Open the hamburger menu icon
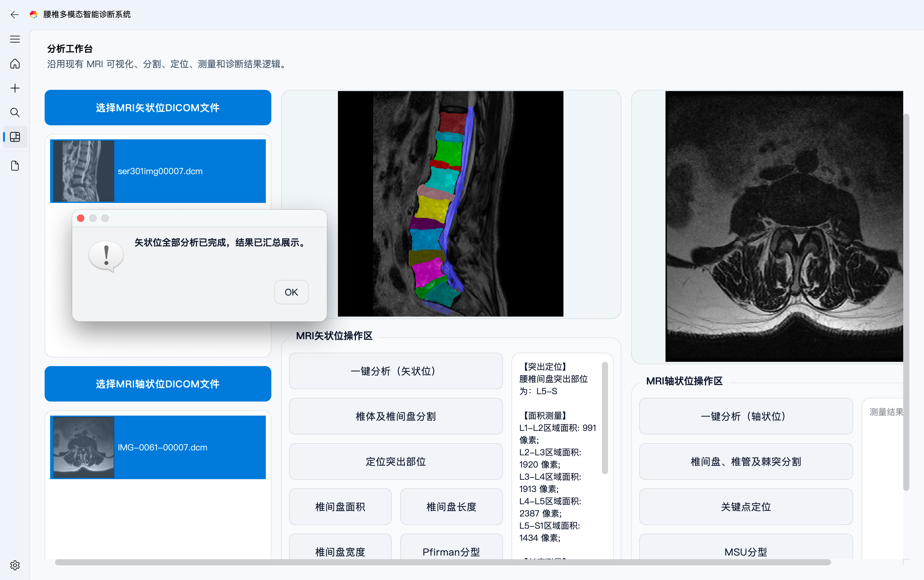 pyautogui.click(x=15, y=39)
